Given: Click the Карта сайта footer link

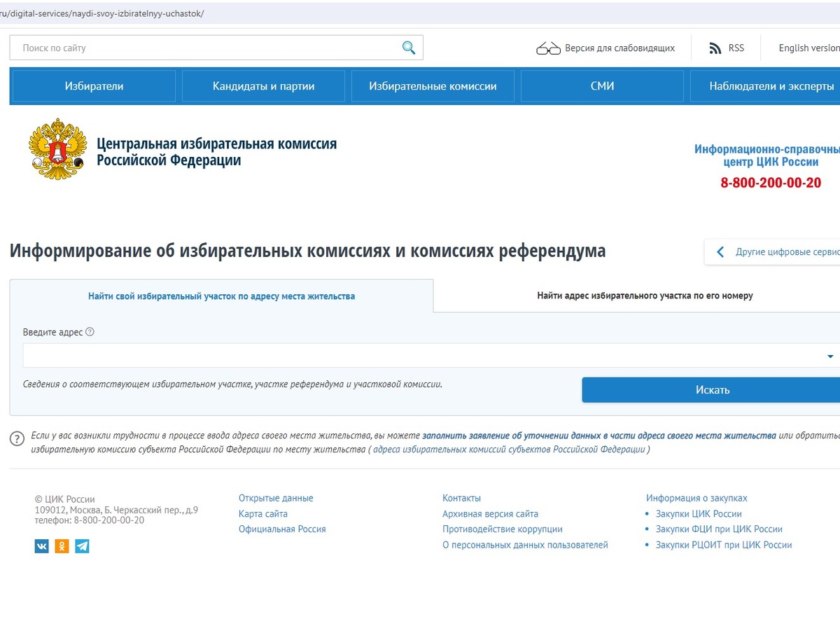Looking at the screenshot, I should point(263,514).
